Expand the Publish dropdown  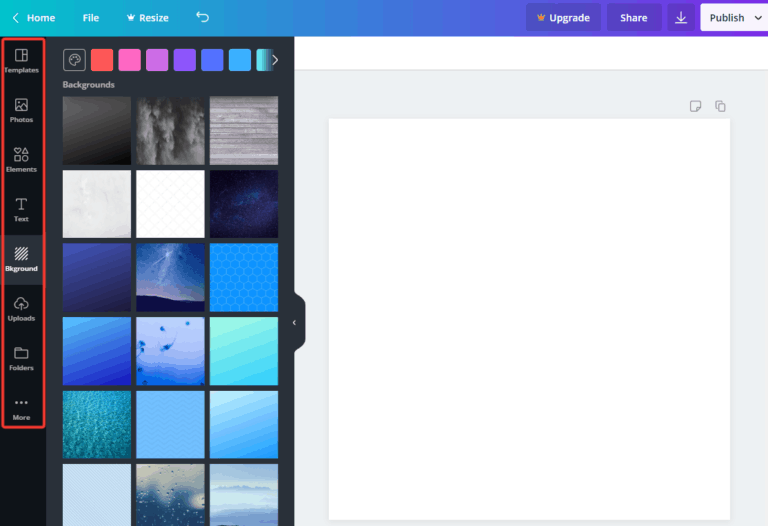point(734,18)
